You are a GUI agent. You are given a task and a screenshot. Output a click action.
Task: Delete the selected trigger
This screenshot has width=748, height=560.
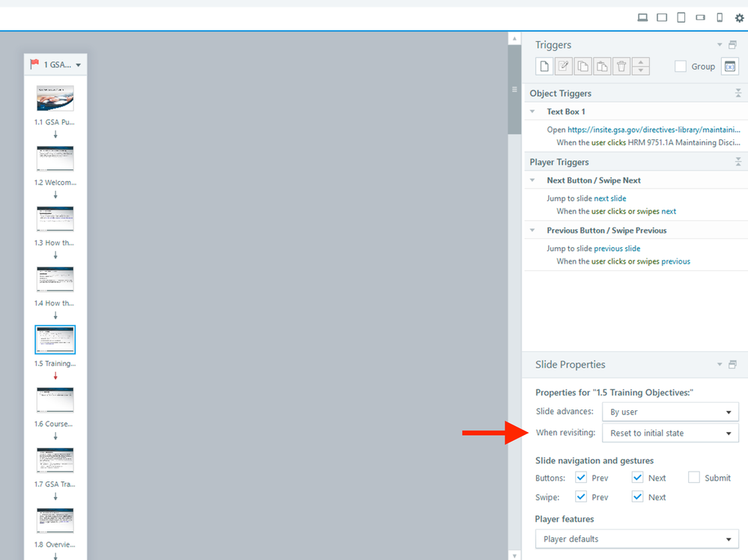621,67
